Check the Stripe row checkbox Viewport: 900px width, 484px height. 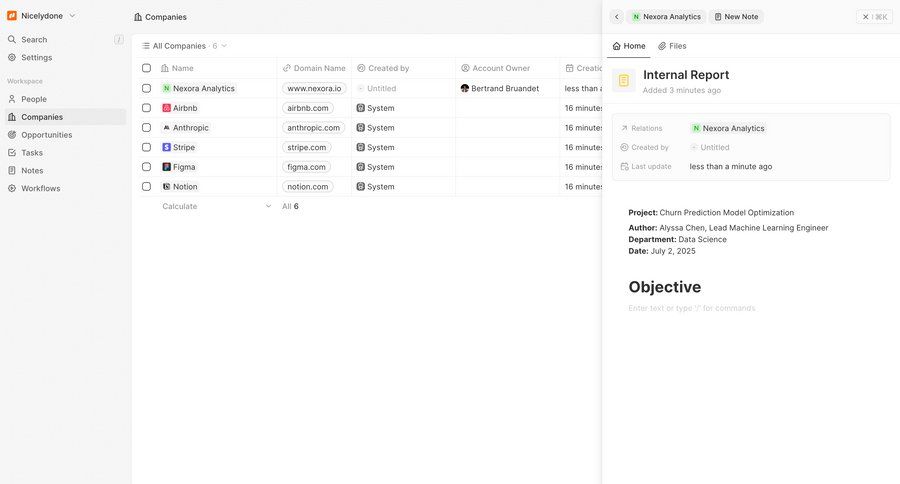click(146, 147)
